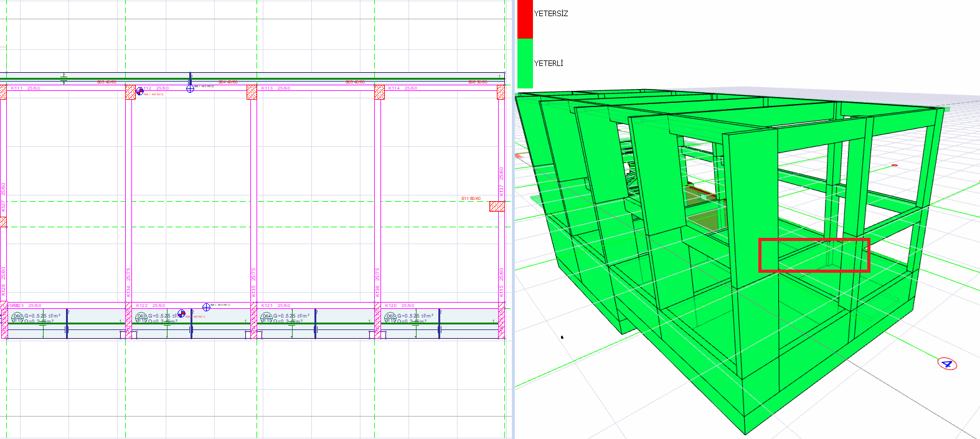
Task: Select beam K114 25/60 label
Action: (402, 88)
